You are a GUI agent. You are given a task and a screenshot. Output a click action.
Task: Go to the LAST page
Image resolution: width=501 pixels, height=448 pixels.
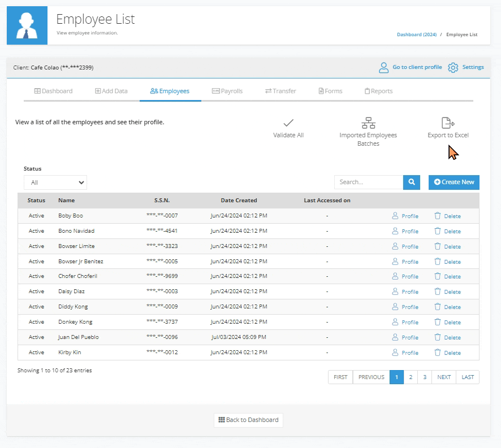[468, 377]
